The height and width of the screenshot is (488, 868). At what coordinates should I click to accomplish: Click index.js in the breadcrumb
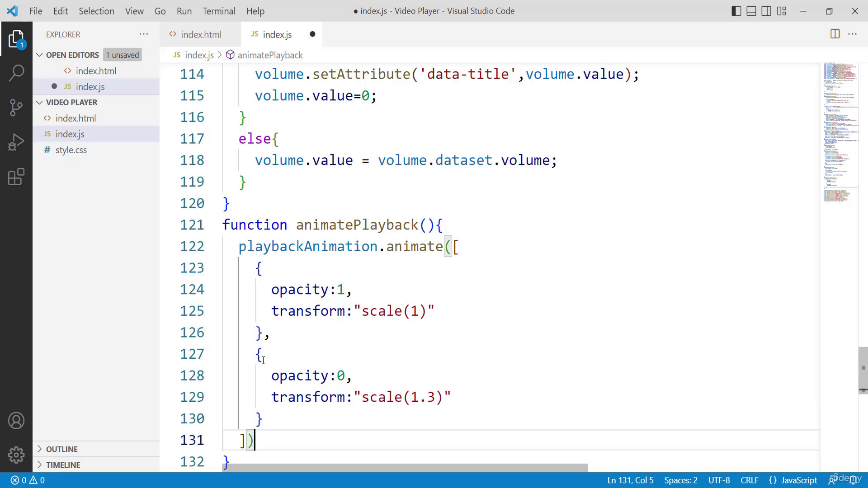click(x=199, y=55)
